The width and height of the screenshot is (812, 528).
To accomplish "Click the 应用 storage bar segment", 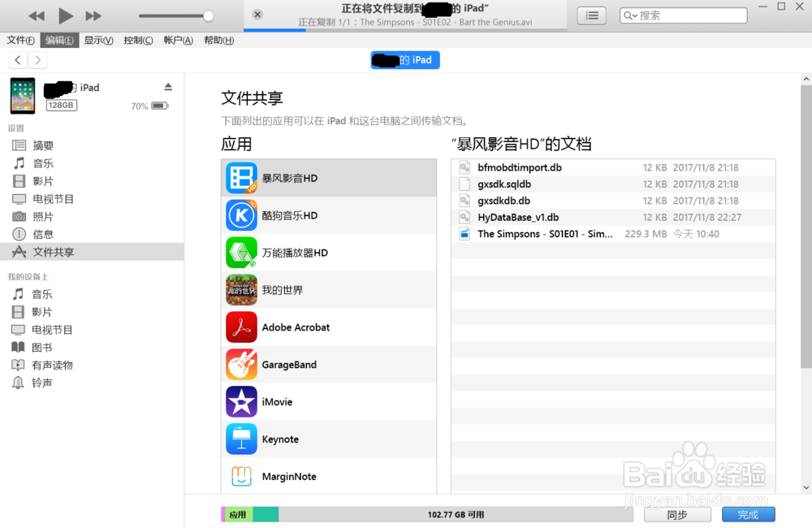I will (x=238, y=514).
